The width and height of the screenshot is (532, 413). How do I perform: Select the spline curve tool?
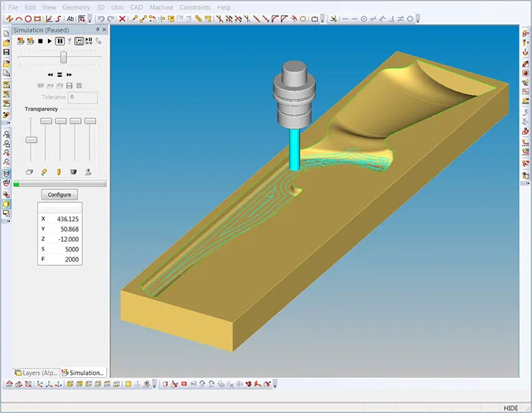coord(58,19)
